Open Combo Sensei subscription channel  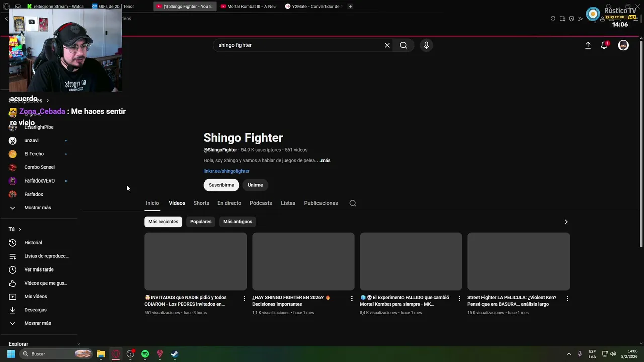pos(39,167)
